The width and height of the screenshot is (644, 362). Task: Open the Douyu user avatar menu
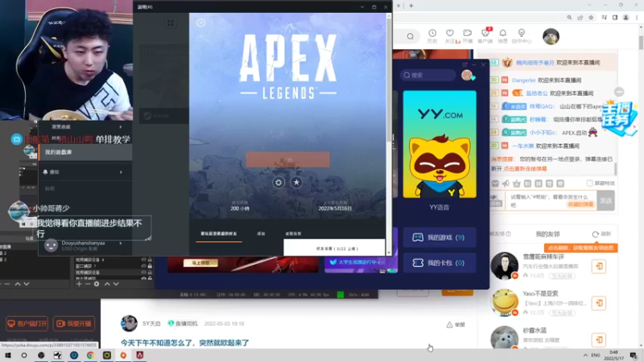tap(551, 36)
